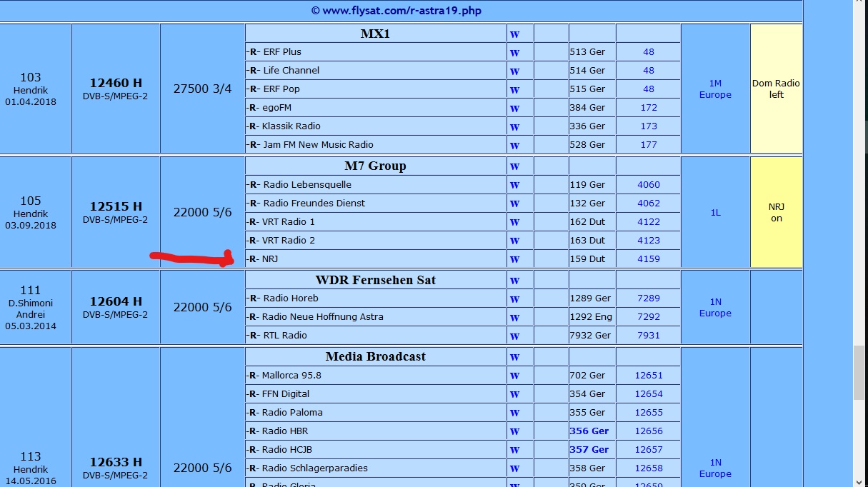Click the 12515 H frequency cell
Screen dimensions: 868x487
[x=116, y=212]
